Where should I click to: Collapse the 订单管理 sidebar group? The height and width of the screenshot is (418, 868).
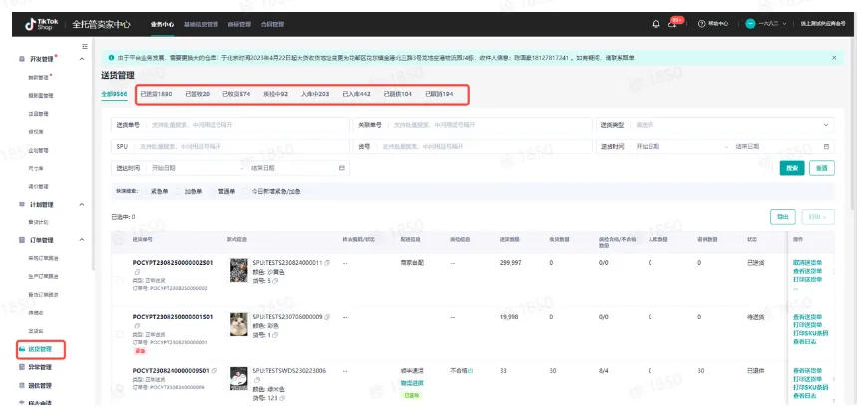(82, 240)
